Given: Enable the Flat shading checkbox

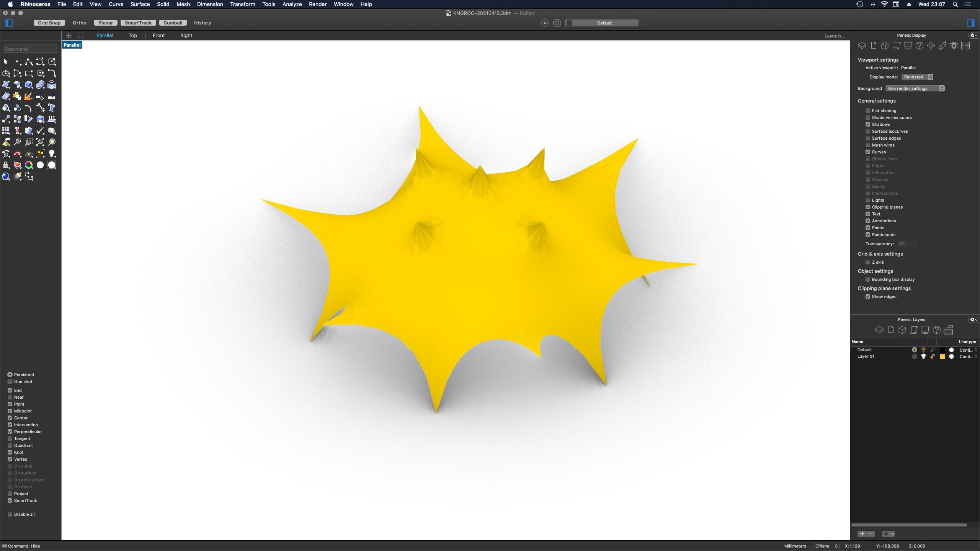Looking at the screenshot, I should click(868, 111).
